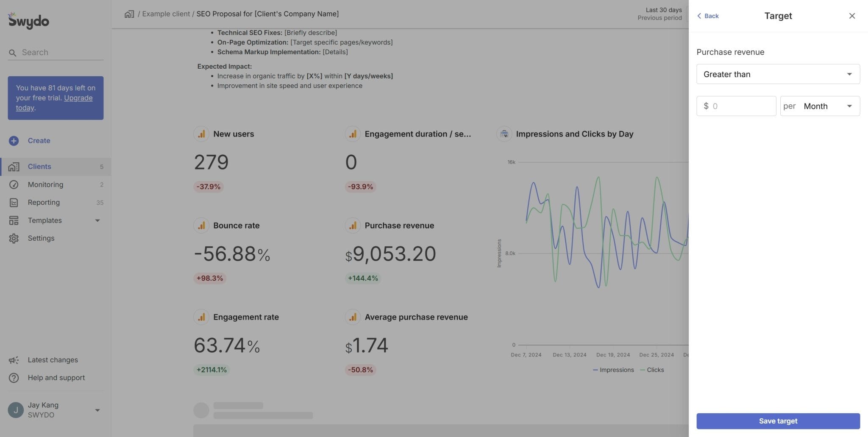Click Save target
Image resolution: width=868 pixels, height=437 pixels.
[x=778, y=421]
